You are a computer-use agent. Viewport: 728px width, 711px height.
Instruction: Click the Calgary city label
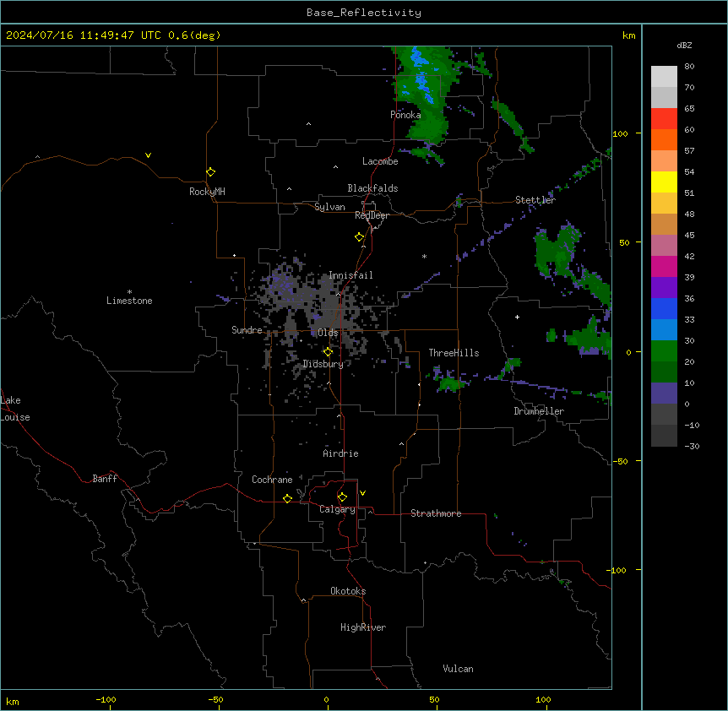(337, 509)
